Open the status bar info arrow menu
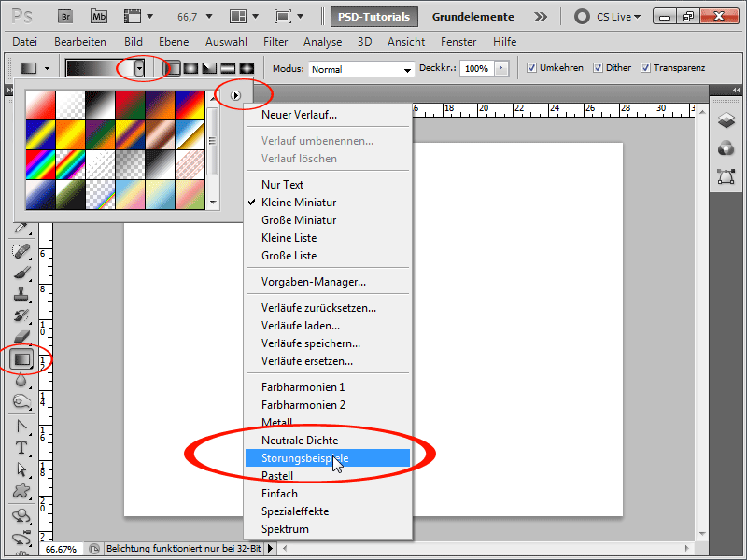 click(x=270, y=549)
